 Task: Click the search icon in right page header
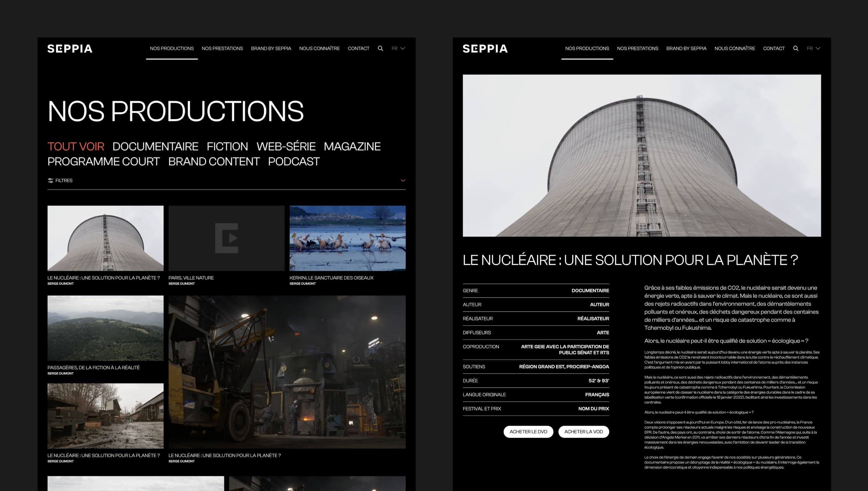click(796, 48)
